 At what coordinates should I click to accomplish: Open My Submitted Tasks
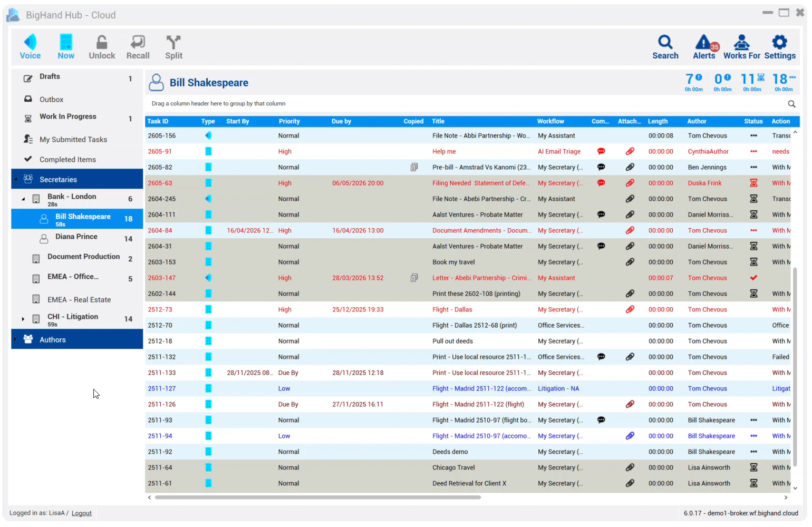click(77, 139)
